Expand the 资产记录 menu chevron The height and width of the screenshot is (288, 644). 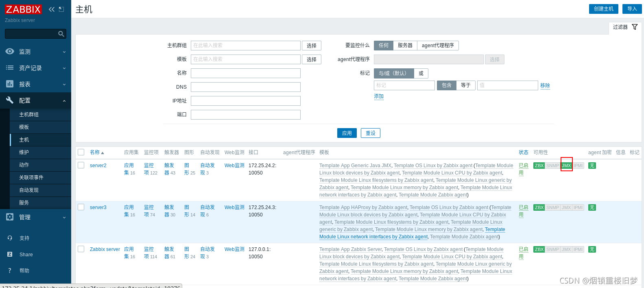64,68
